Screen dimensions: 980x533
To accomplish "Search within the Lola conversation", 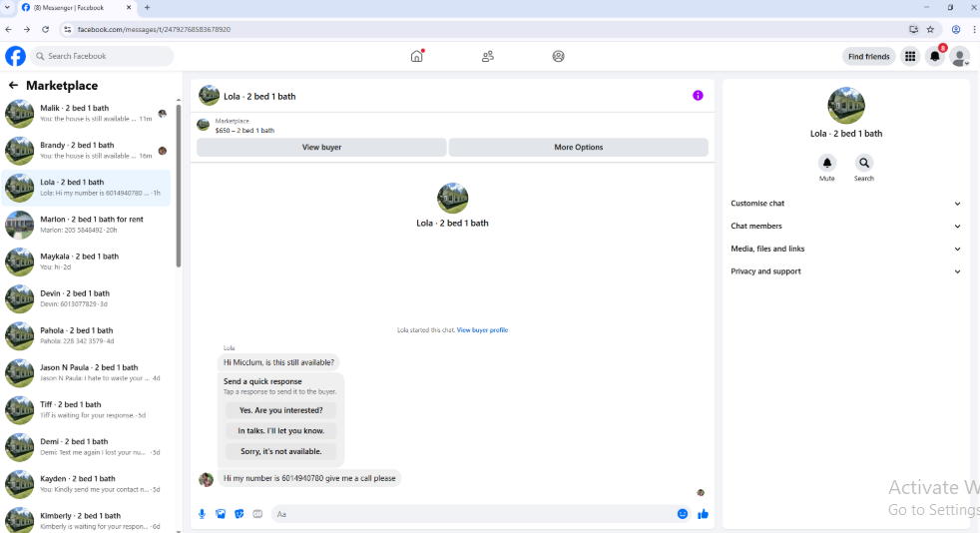I will 864,163.
